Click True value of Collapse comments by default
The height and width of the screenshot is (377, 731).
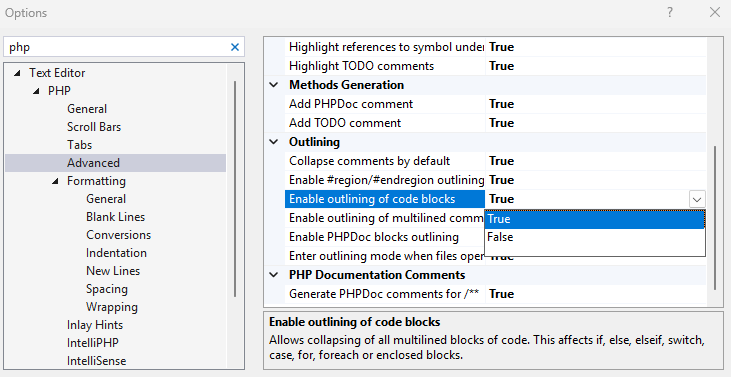(501, 161)
